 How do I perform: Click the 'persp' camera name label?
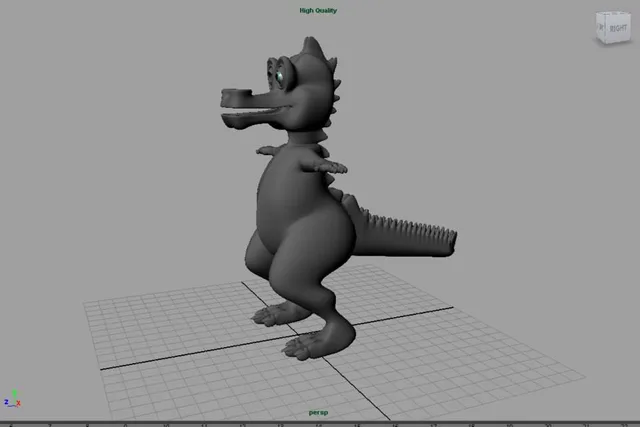[x=318, y=412]
